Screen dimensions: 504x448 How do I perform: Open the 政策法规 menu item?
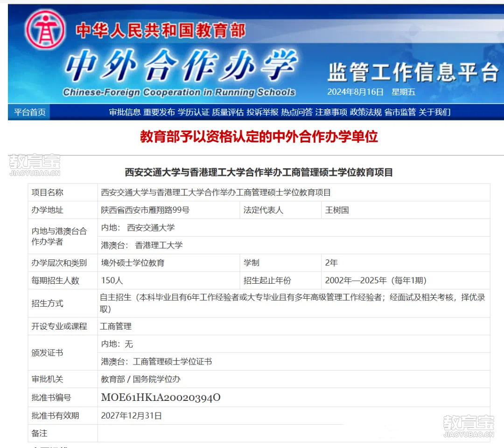tap(366, 112)
